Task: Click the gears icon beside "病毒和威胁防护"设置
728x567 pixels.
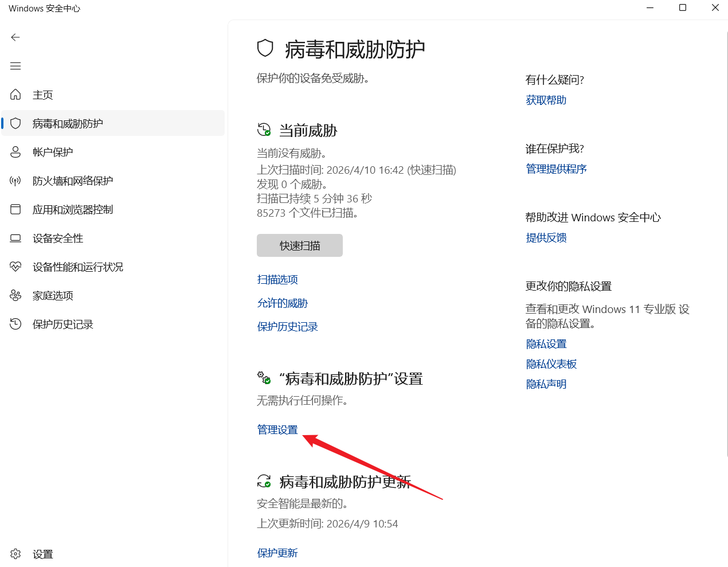Action: pos(264,378)
